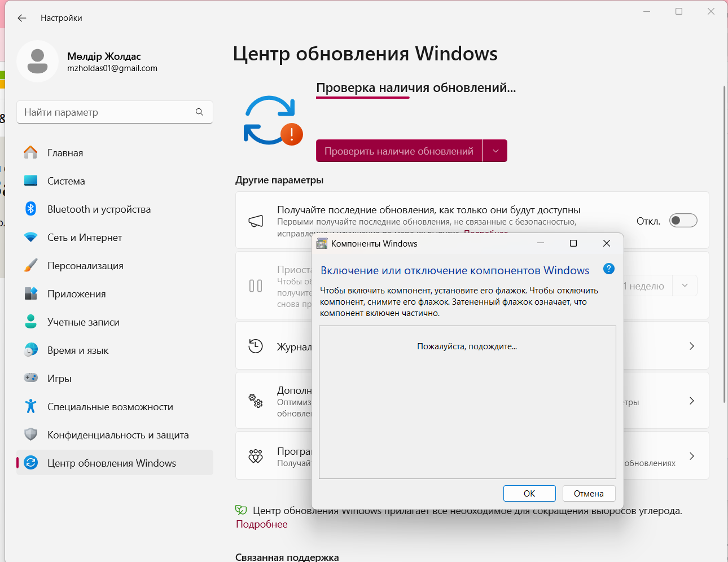Click the help question mark in Компоненты Windows

pos(609,269)
